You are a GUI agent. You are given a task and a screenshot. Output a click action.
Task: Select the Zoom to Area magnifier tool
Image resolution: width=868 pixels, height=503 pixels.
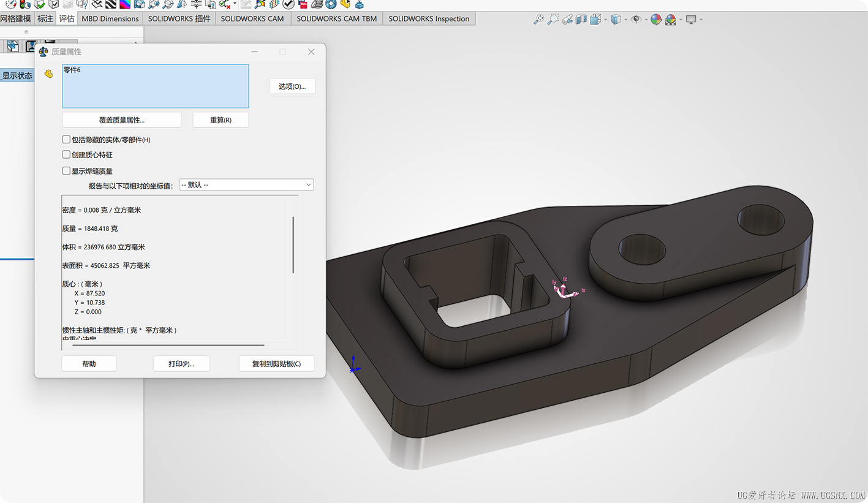[x=553, y=20]
